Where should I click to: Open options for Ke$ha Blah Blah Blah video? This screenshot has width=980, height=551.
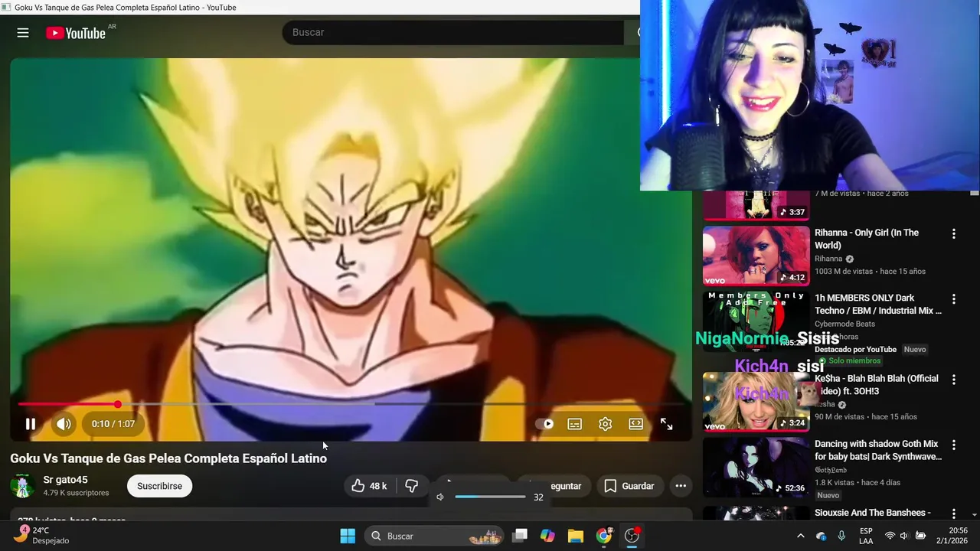[x=954, y=380]
